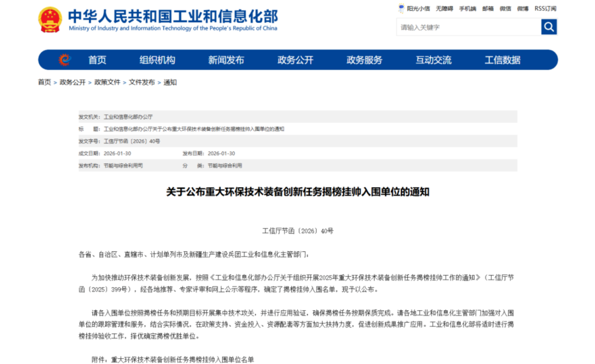Screen dimensions: 595x364
Task: Open the 微博 link in header
Action: click(523, 9)
